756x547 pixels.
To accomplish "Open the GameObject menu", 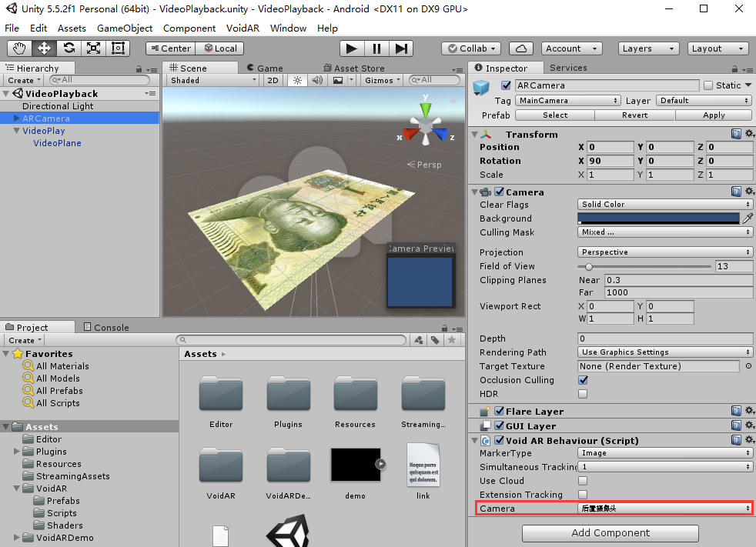I will coord(125,28).
